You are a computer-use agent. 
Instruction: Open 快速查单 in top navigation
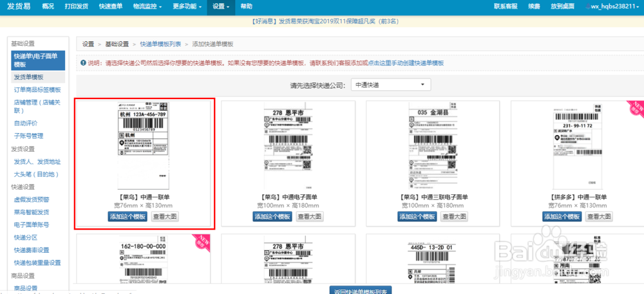pos(111,6)
